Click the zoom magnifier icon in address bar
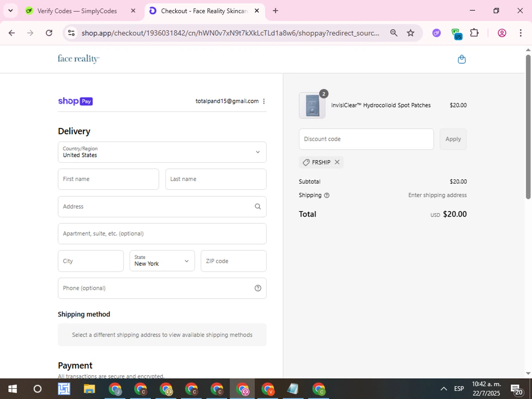Screen dimensions: 532x399 tap(394, 33)
